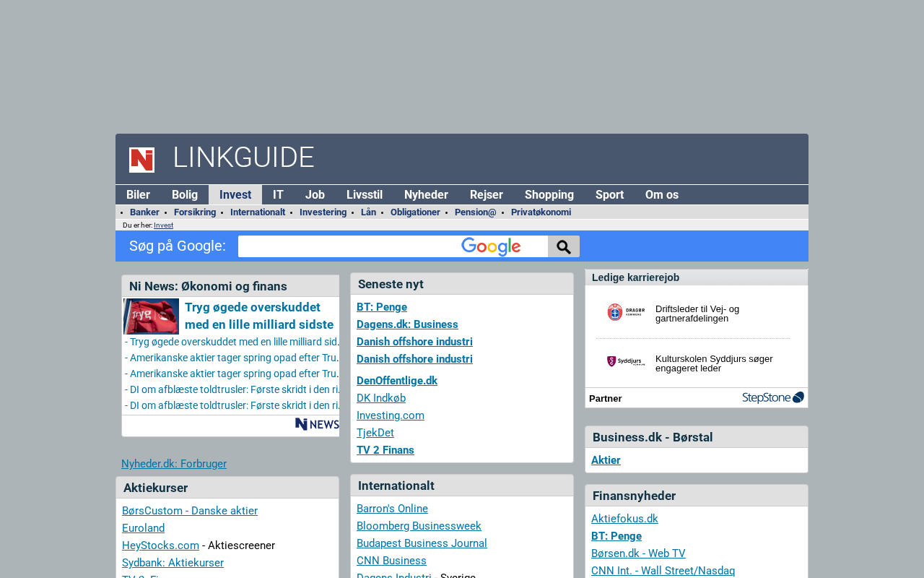Click the red N Linkguide logo
Viewport: 924px width, 578px height.
click(141, 160)
